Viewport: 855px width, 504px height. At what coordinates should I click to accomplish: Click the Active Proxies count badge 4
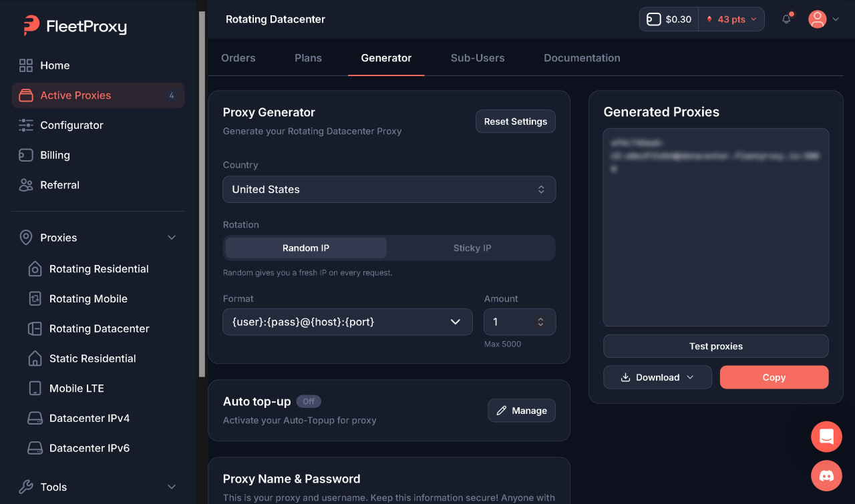[172, 95]
